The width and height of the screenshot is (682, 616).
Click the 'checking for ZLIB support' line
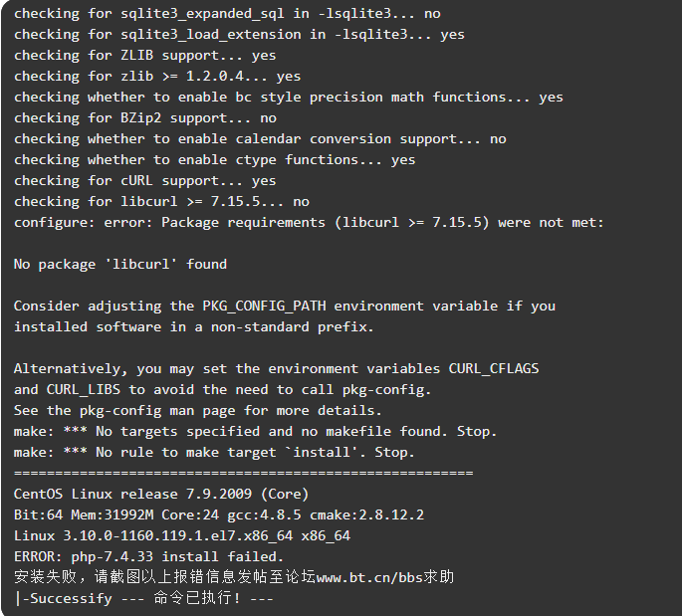[145, 55]
